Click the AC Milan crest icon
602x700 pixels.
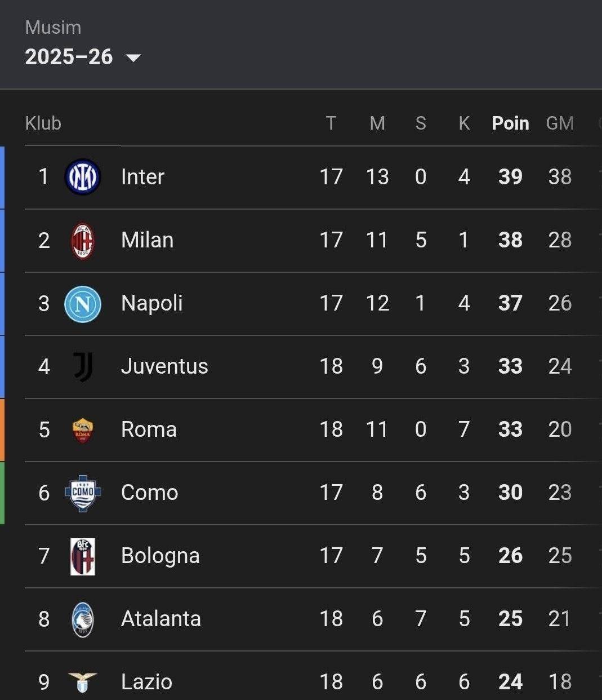tap(83, 241)
